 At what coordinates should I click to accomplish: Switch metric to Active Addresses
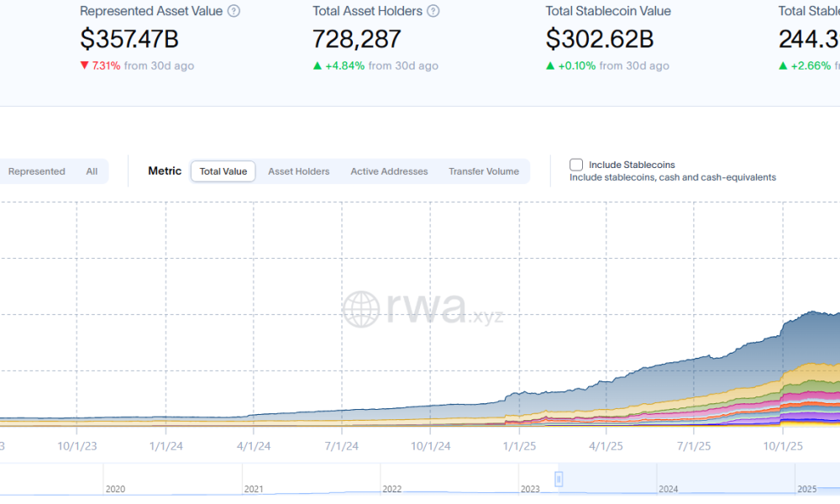click(389, 171)
